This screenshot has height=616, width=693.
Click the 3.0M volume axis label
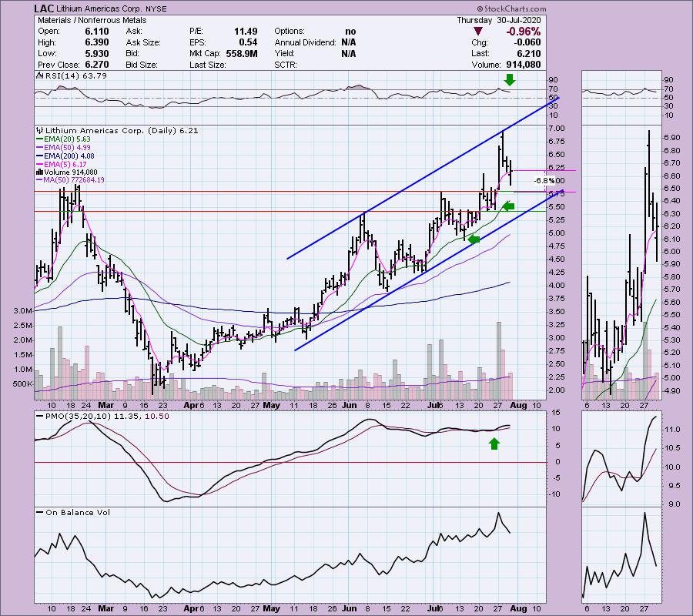point(22,311)
